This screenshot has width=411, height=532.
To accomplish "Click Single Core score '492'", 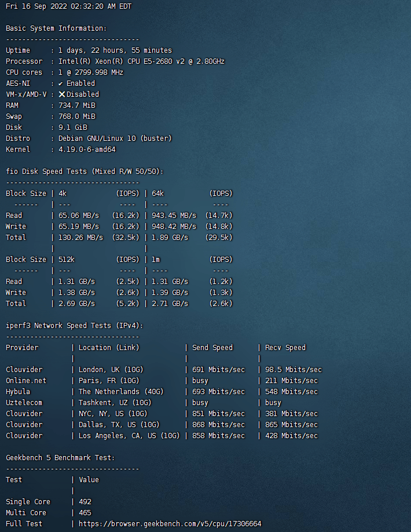I will click(85, 502).
